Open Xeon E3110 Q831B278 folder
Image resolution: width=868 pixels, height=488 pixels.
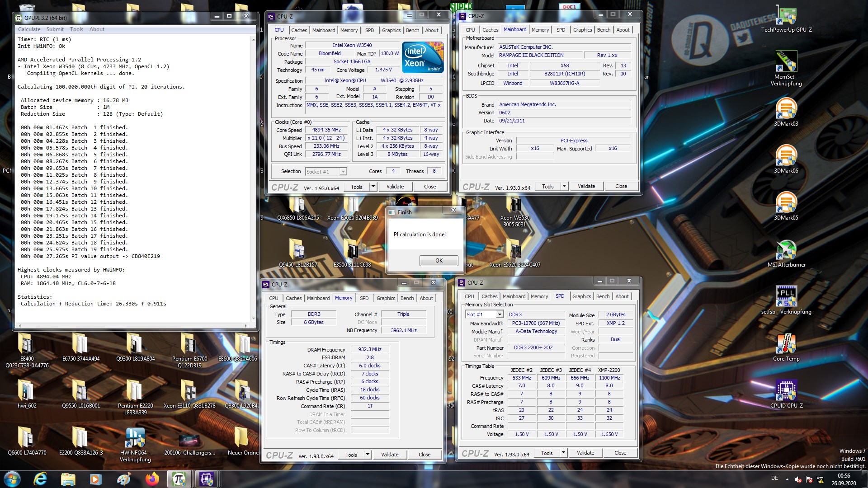(189, 394)
